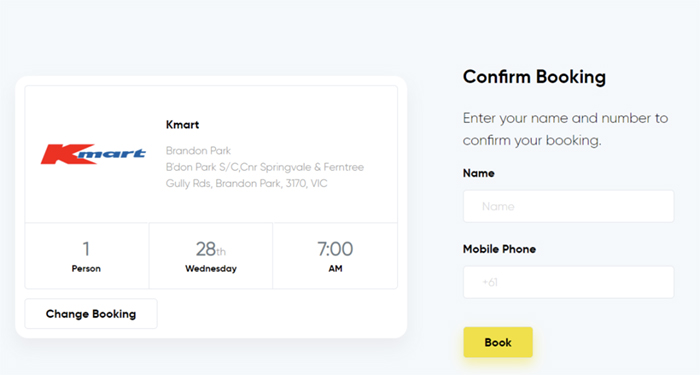This screenshot has width=700, height=375.
Task: Focus the Name input field
Action: pyautogui.click(x=568, y=206)
